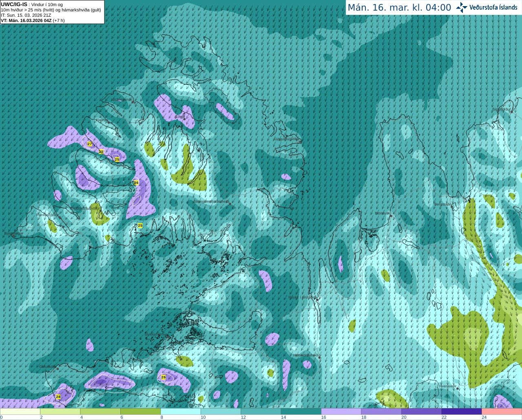This screenshot has width=522, height=420.
Task: Select the Stykkishólmur station label
Action: 156,334
